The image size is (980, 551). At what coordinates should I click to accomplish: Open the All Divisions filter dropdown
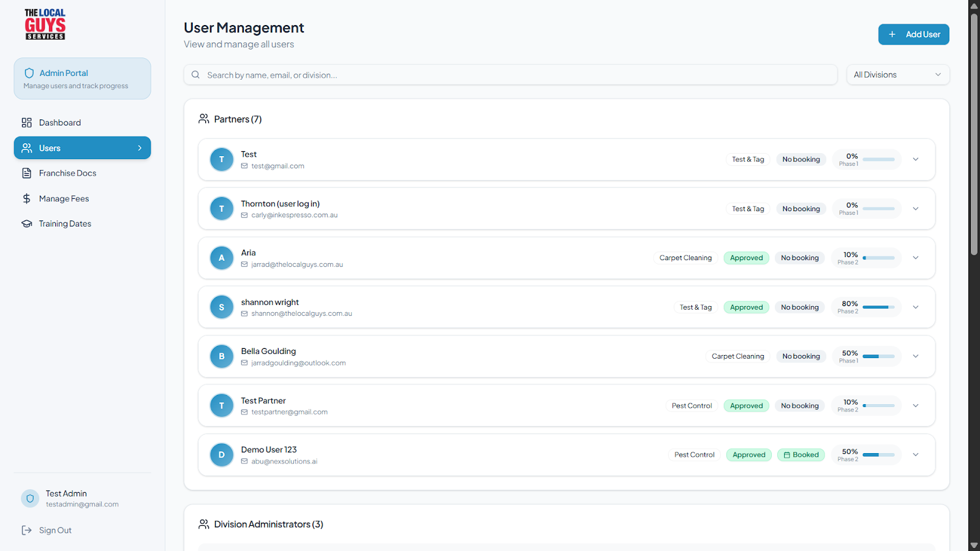pos(898,75)
